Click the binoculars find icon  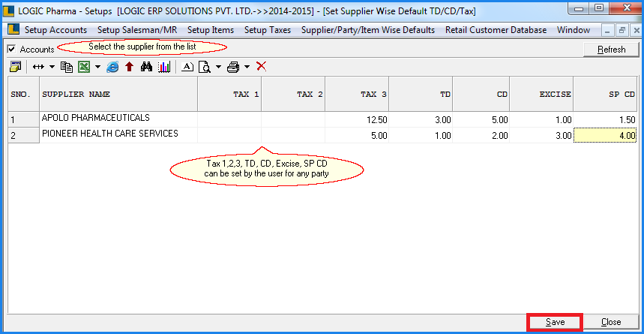(147, 67)
